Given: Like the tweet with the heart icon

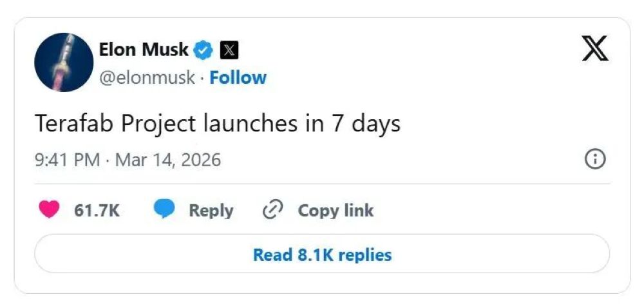Looking at the screenshot, I should pos(50,210).
